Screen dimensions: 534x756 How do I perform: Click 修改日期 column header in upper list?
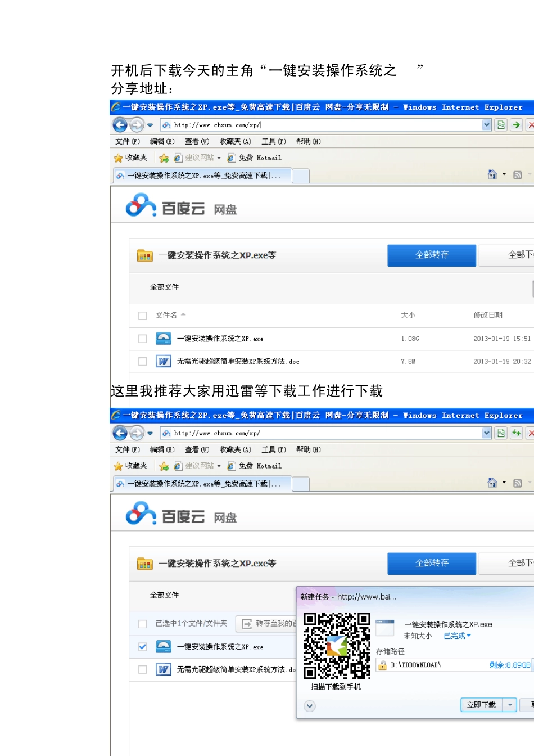point(487,316)
